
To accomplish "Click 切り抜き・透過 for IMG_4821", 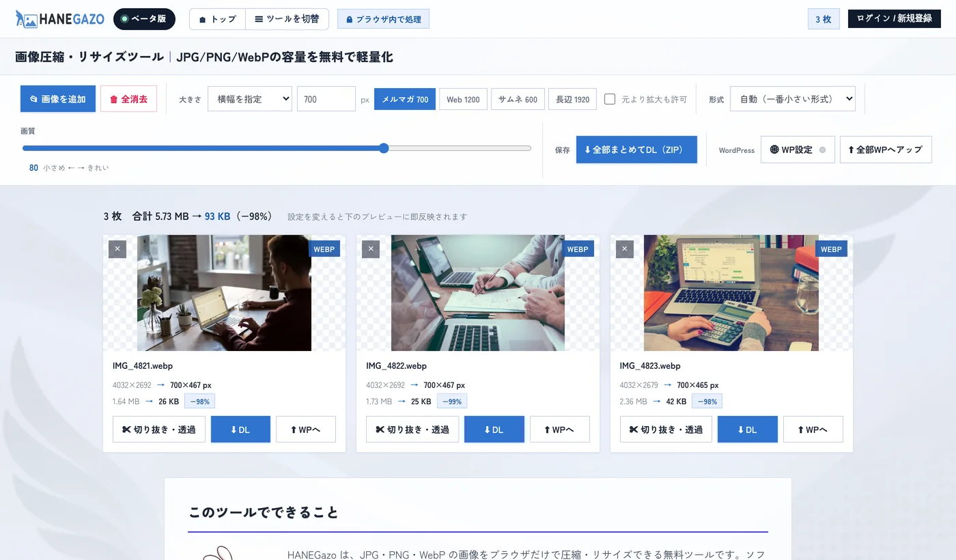I will click(159, 430).
